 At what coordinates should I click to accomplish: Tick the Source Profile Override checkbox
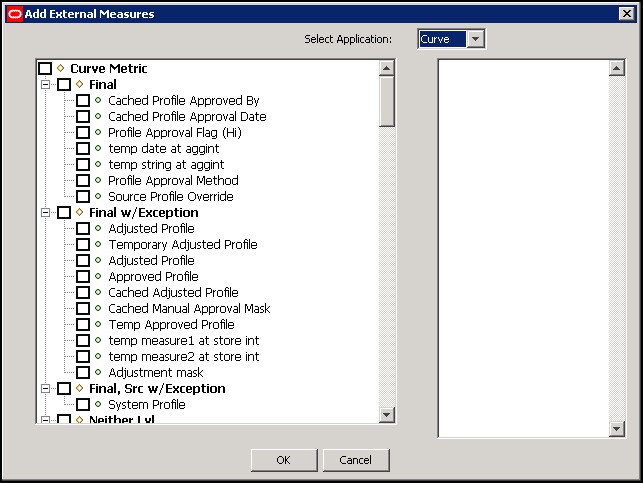(x=83, y=196)
